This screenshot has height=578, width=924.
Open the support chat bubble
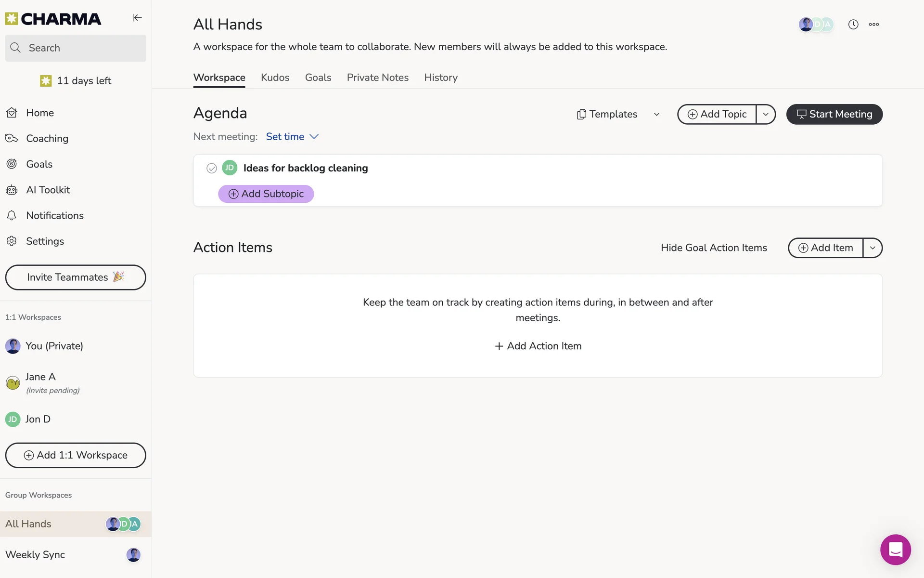tap(895, 549)
